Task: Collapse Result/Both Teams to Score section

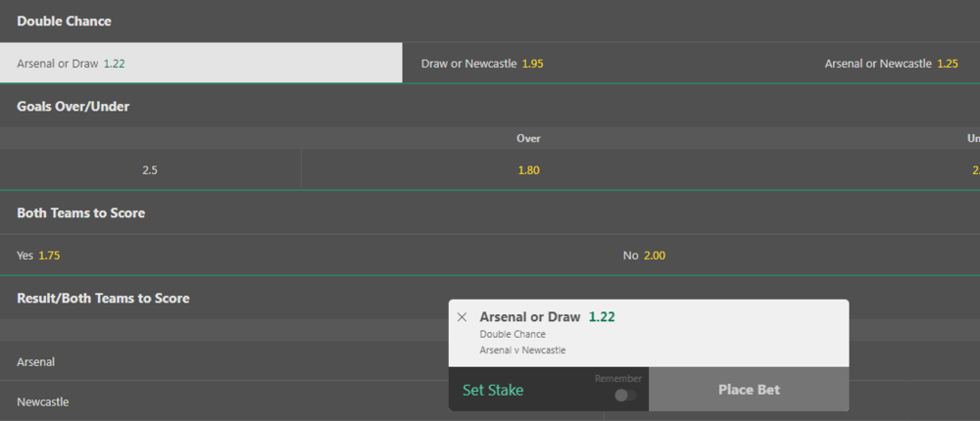Action: [x=103, y=298]
